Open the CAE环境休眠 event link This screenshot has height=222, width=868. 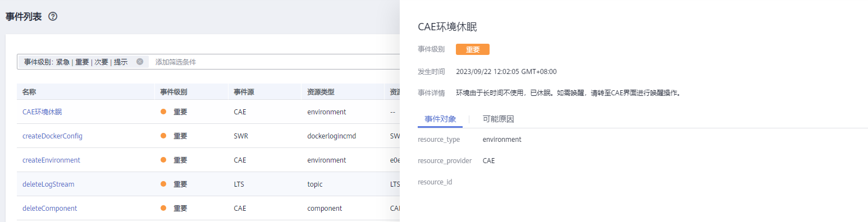click(42, 112)
